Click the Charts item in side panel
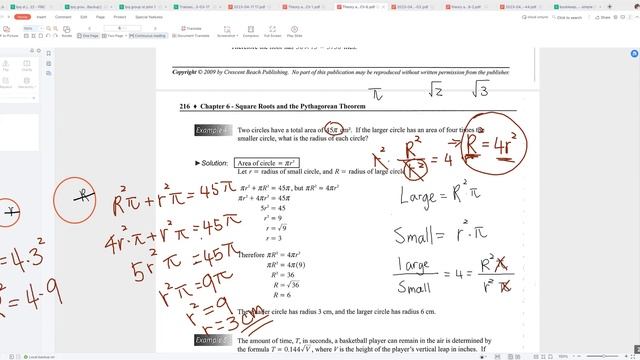This screenshot has height=360, width=640. point(27,66)
